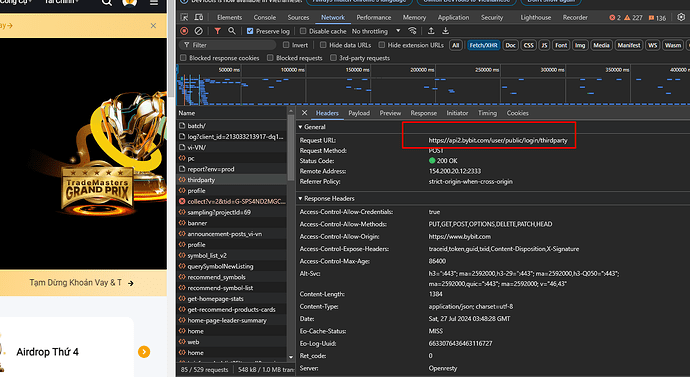Click the import HAR upload icon
This screenshot has width=690, height=377.
pyautogui.click(x=431, y=31)
